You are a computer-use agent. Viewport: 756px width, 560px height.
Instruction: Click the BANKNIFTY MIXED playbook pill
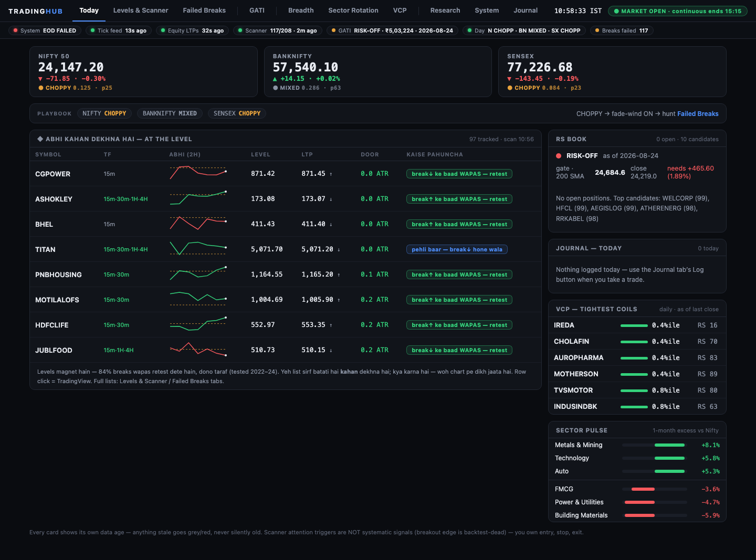tap(170, 113)
